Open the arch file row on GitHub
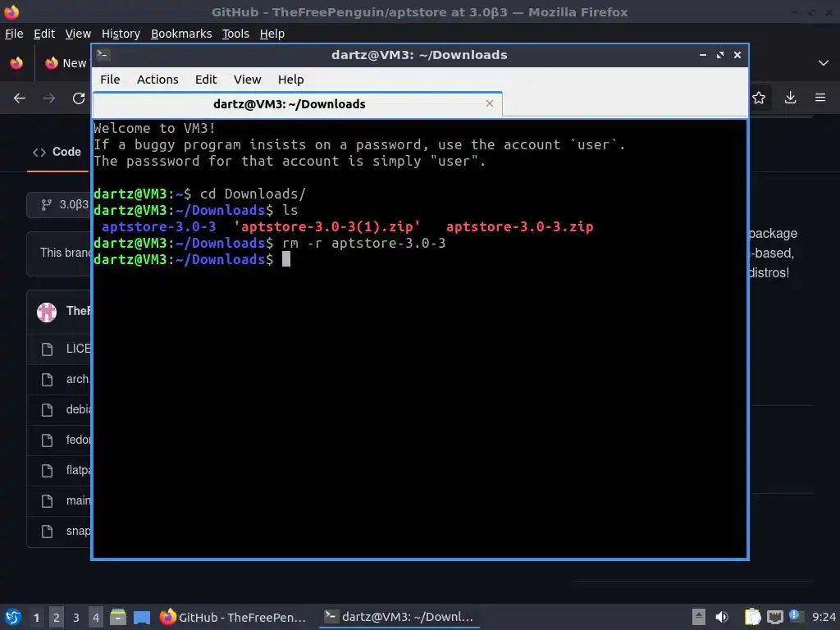Viewport: 840px width, 630px height. point(59,379)
